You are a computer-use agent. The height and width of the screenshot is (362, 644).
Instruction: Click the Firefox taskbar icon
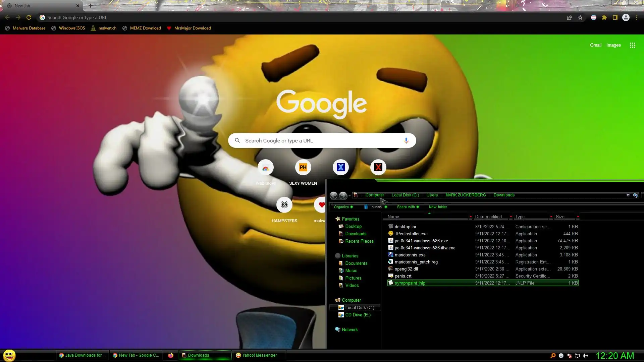pos(171,355)
